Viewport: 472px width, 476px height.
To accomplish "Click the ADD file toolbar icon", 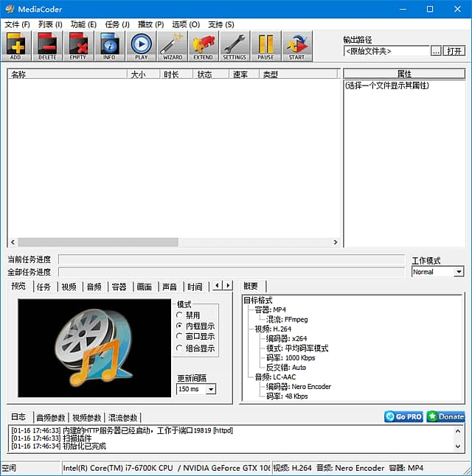I will [x=16, y=46].
